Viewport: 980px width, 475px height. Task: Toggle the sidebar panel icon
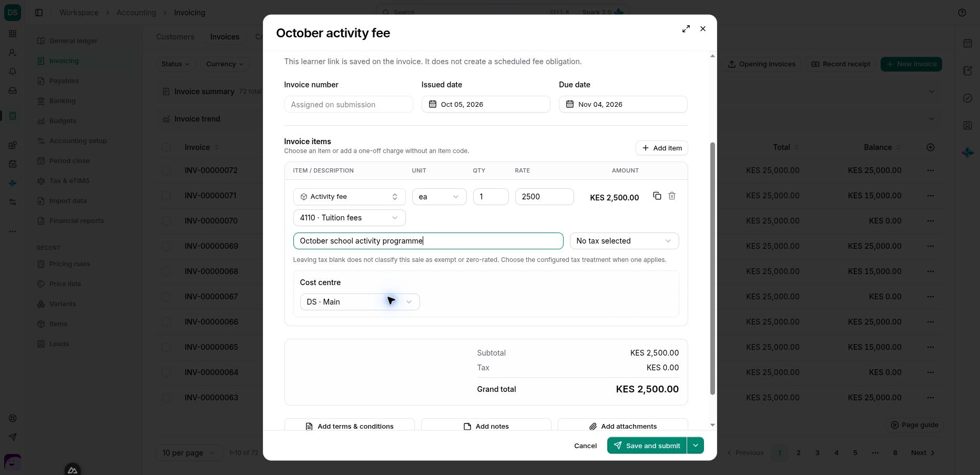(39, 13)
